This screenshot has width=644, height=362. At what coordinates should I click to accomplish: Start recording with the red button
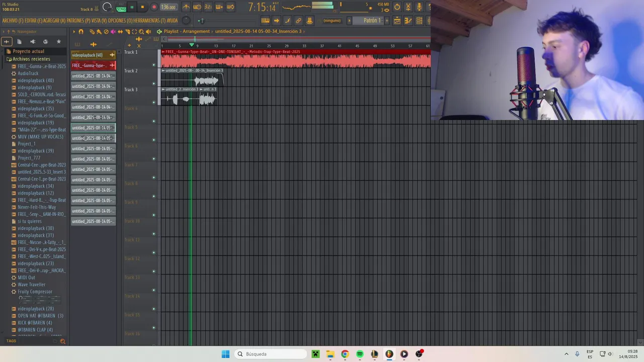point(154,7)
